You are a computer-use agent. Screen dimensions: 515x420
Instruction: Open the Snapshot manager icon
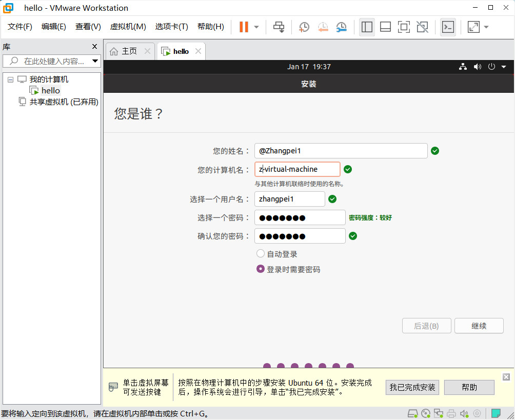click(342, 27)
